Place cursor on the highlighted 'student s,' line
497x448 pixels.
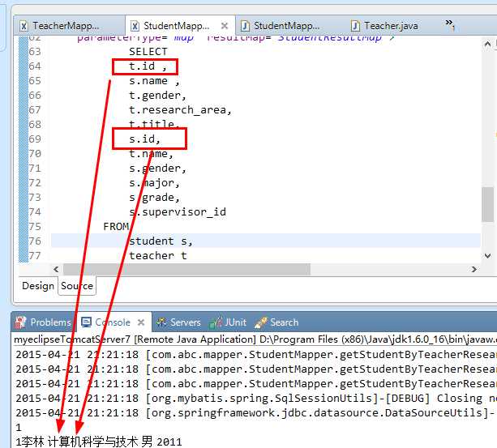[161, 241]
